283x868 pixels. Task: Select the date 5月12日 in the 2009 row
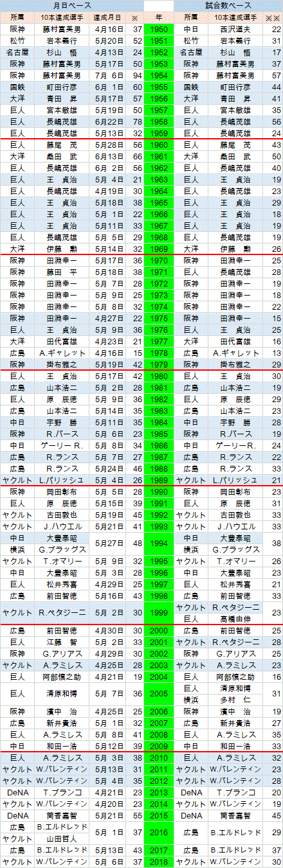tap(109, 747)
